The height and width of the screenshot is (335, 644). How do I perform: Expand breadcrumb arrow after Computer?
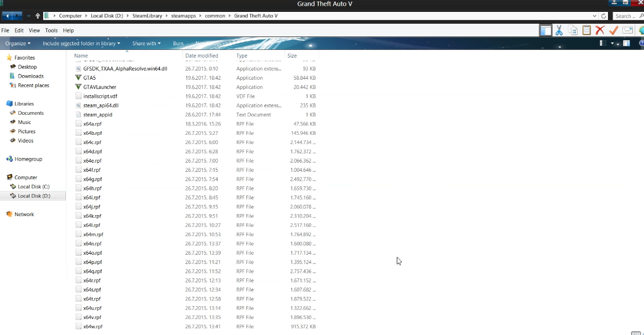coord(86,16)
